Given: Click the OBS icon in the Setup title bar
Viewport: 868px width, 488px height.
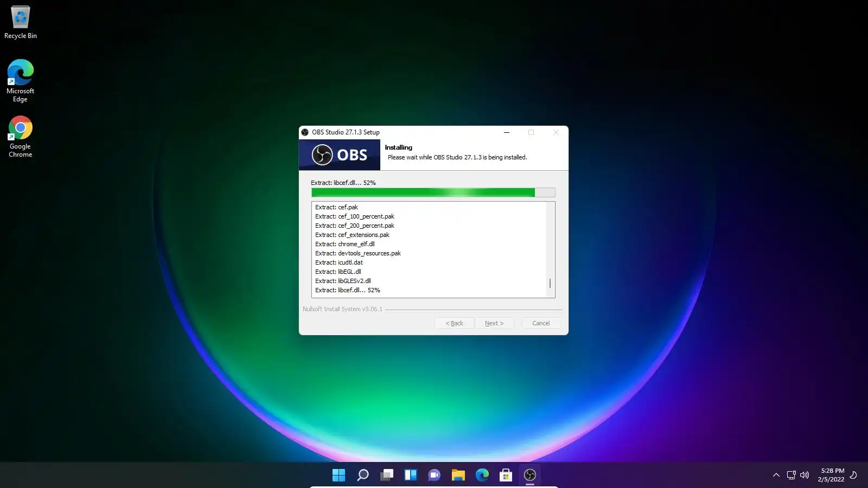Looking at the screenshot, I should 305,132.
